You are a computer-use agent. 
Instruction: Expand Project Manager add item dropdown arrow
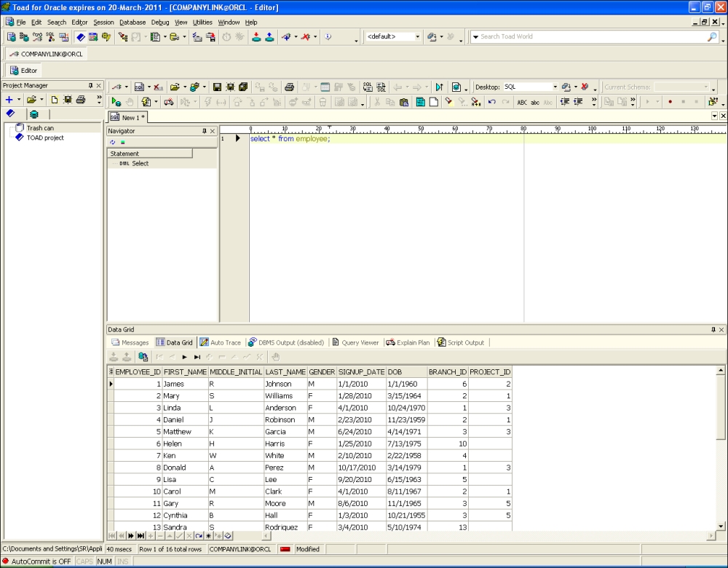[19, 99]
